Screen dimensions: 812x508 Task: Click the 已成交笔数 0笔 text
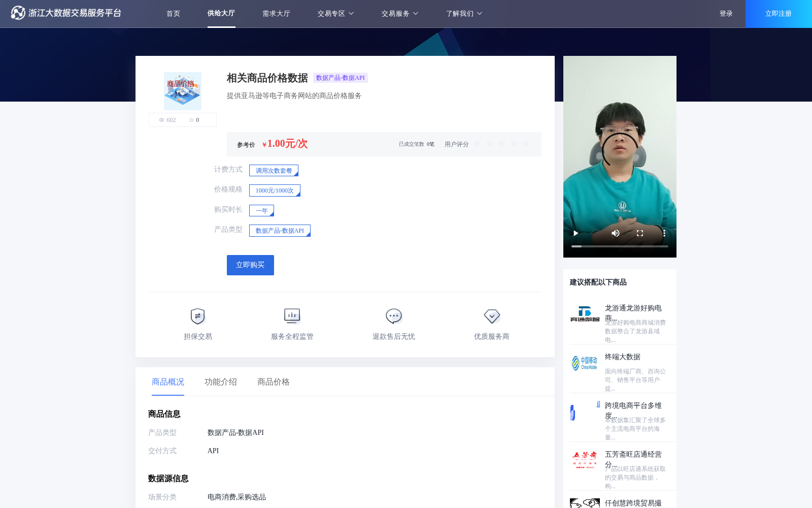[x=416, y=144]
